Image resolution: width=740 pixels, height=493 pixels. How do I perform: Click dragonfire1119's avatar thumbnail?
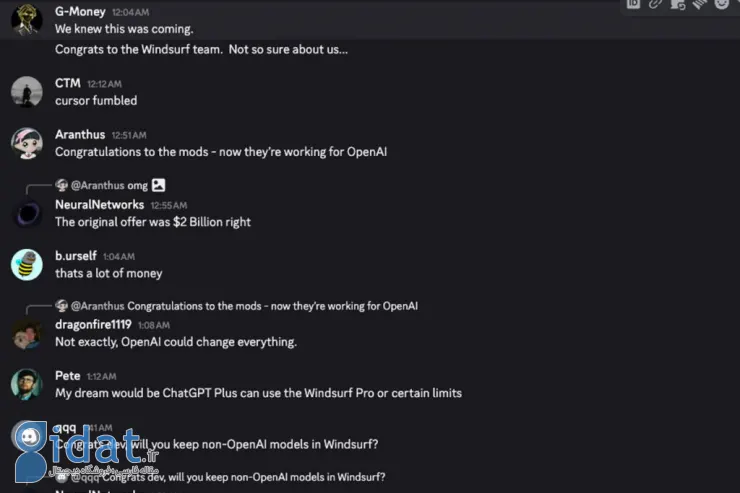[27, 333]
